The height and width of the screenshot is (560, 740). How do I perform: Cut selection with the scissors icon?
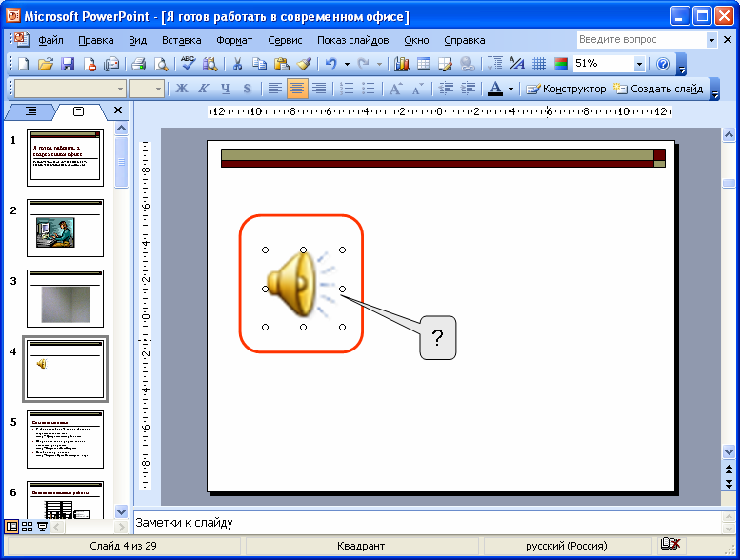click(237, 64)
